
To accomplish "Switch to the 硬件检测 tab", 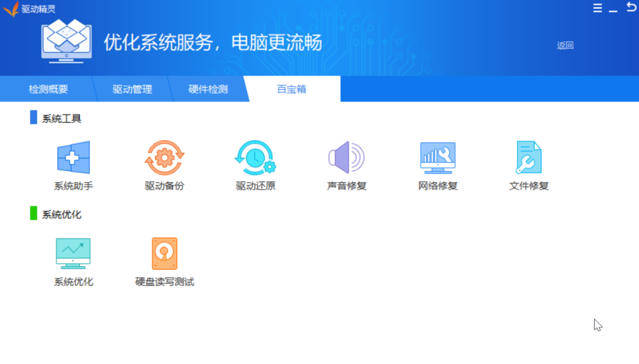I will coord(208,89).
